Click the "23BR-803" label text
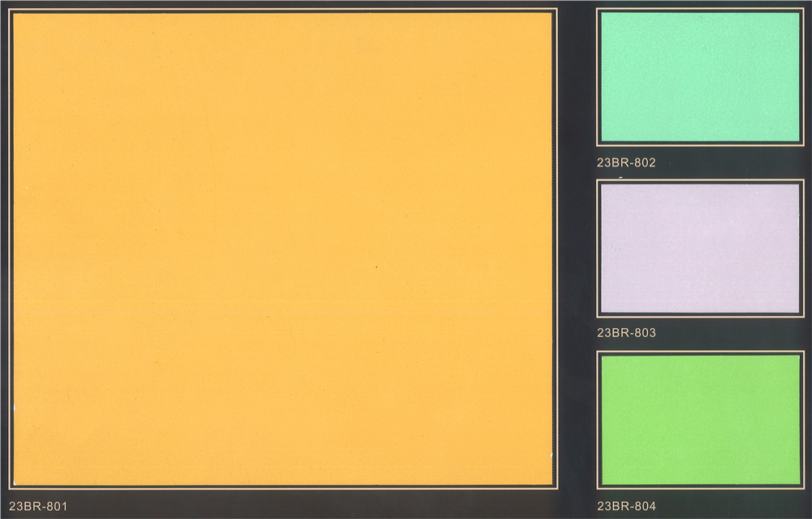 [x=626, y=333]
